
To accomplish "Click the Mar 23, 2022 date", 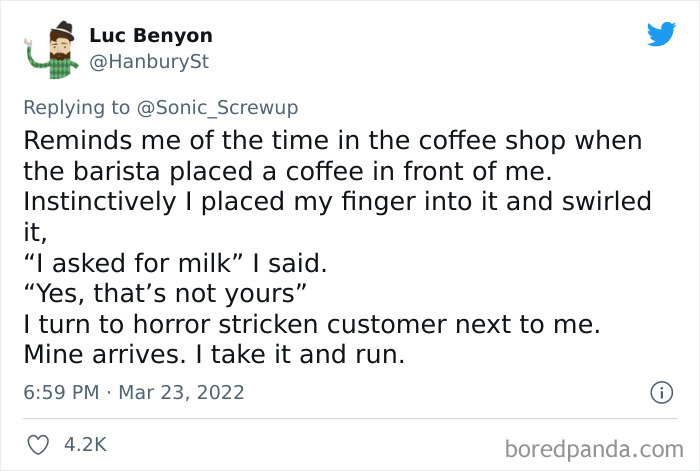I will coord(183,392).
